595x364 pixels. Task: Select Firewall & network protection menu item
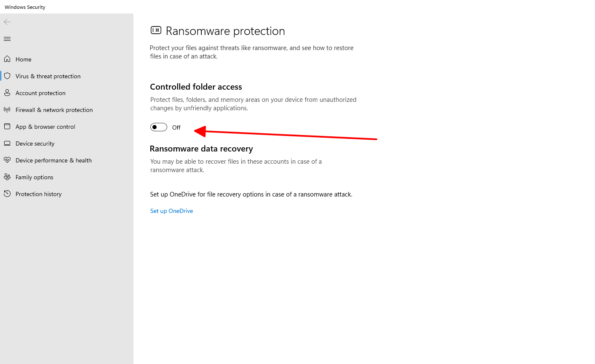54,110
